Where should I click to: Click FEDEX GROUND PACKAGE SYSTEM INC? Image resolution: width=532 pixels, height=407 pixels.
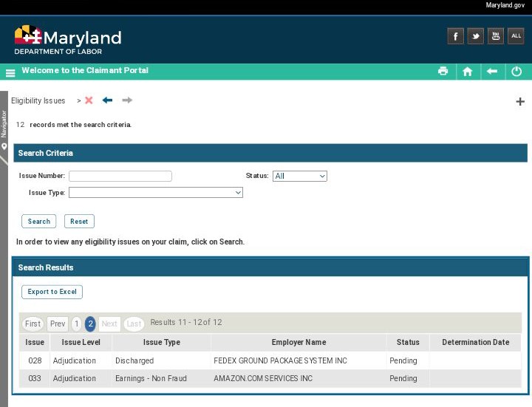click(x=280, y=360)
